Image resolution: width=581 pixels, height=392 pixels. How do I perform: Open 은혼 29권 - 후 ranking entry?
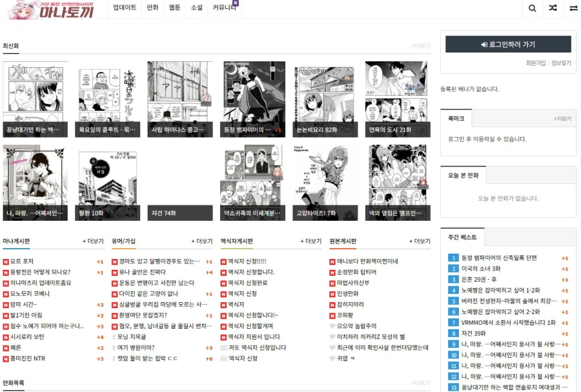pos(479,280)
